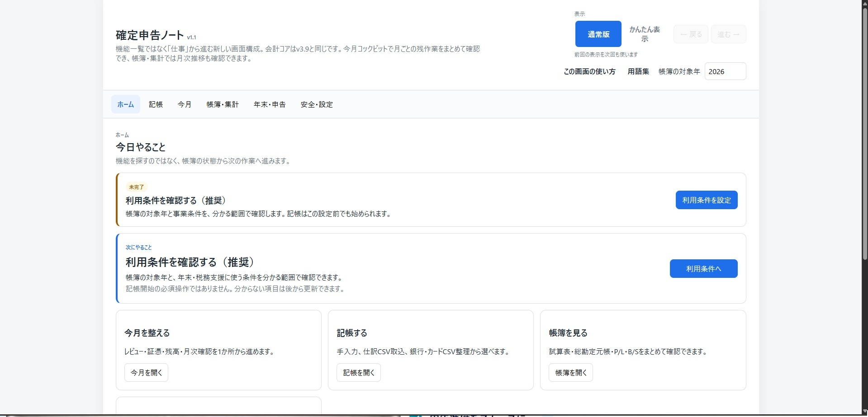Click the 利用条件を設定 button
The height and width of the screenshot is (417, 868).
point(707,200)
